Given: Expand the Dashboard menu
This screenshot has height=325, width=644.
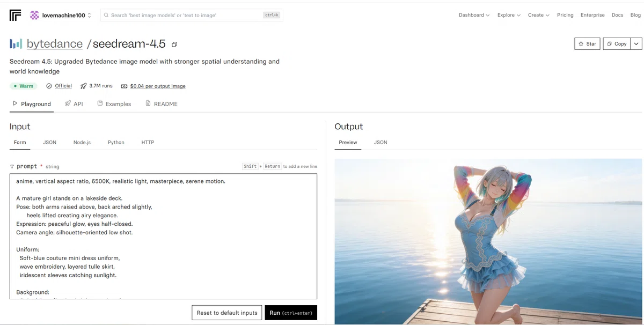Looking at the screenshot, I should [474, 15].
